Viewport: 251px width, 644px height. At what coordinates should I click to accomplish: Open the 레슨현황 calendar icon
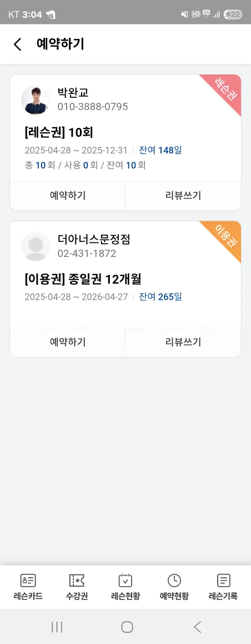click(125, 581)
